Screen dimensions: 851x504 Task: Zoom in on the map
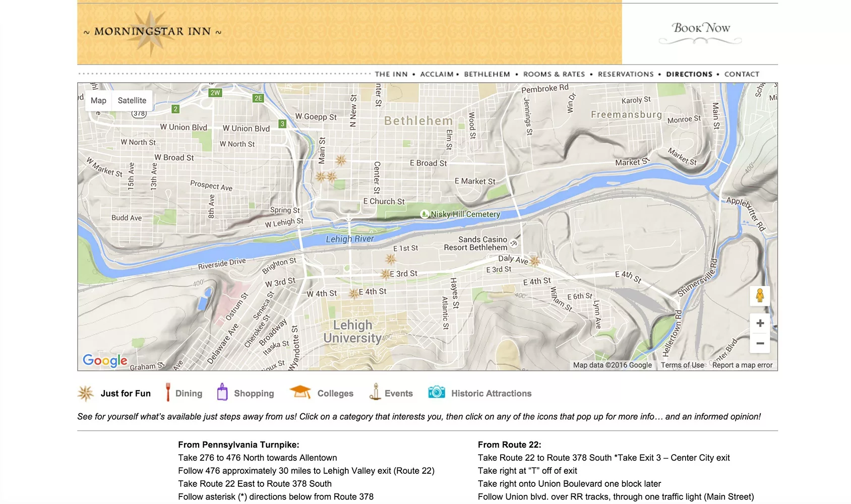pyautogui.click(x=760, y=323)
